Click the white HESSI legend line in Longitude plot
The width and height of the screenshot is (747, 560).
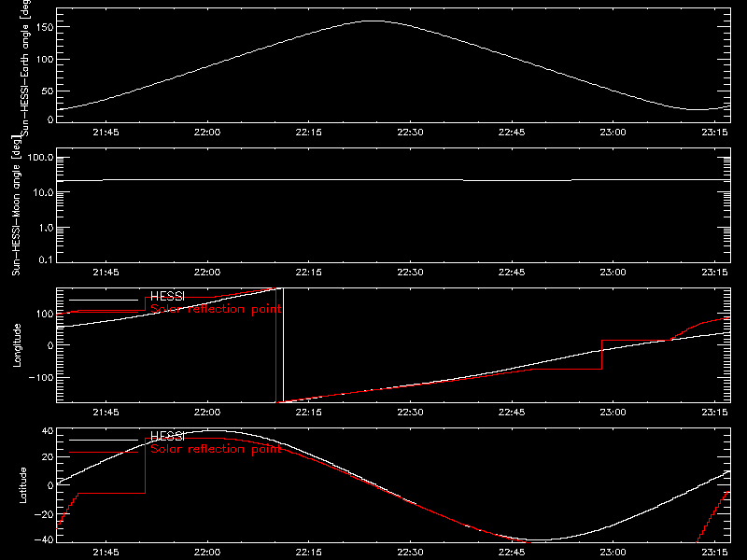click(104, 300)
